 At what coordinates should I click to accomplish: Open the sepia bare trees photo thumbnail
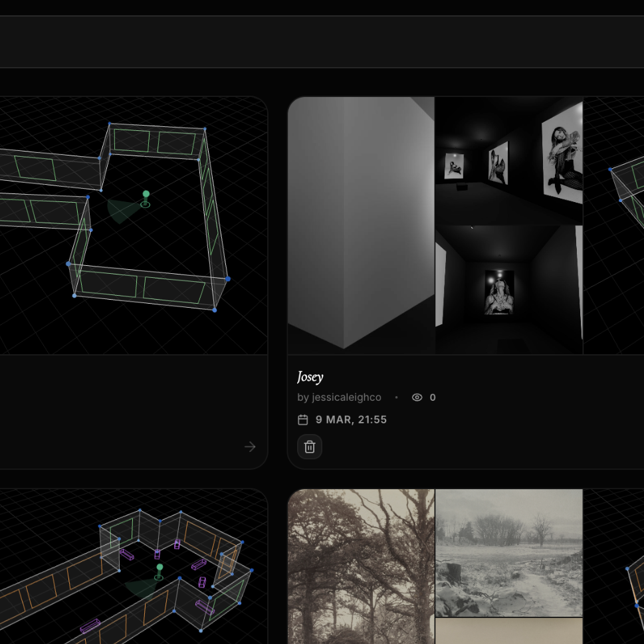(x=361, y=566)
